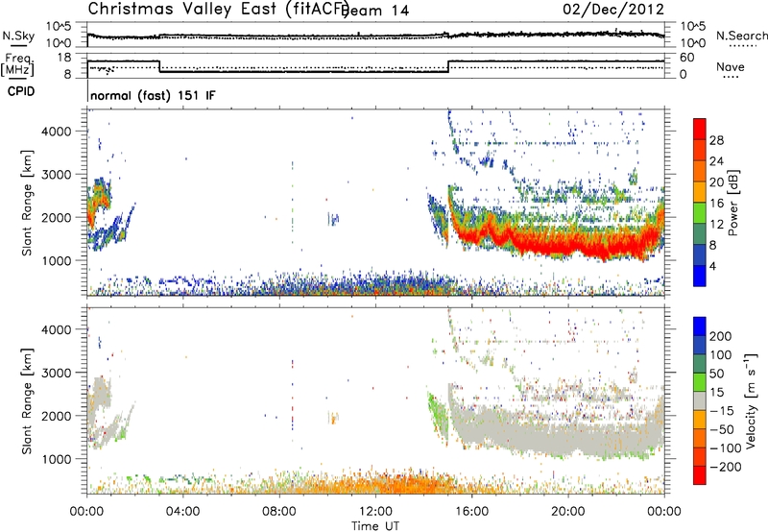Pick the light green 12–16 dB power swatch

[x=700, y=212]
